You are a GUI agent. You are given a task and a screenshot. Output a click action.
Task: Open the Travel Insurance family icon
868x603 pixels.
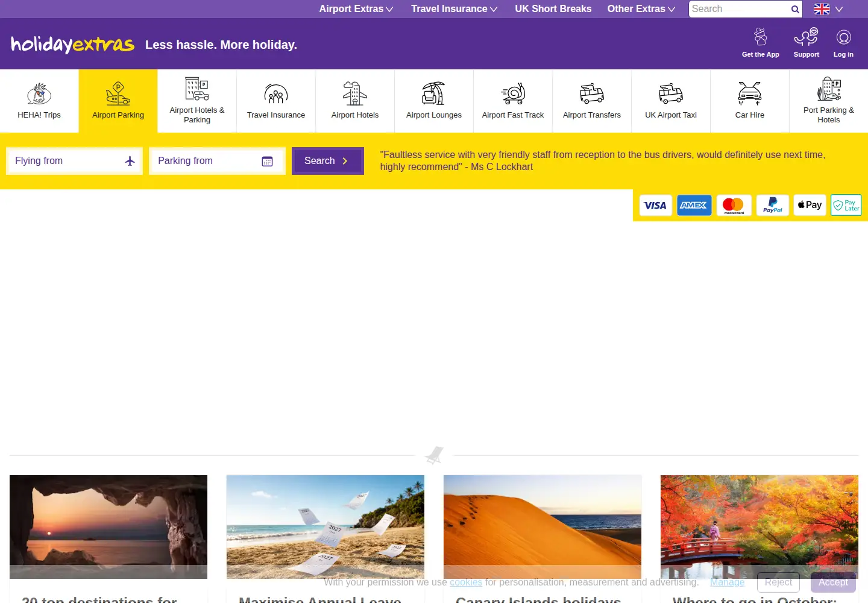(276, 93)
